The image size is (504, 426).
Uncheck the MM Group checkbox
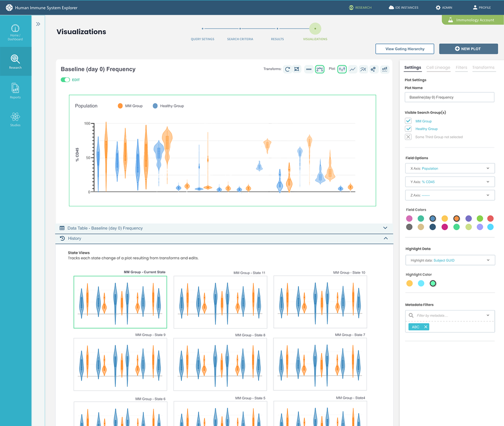pos(408,121)
